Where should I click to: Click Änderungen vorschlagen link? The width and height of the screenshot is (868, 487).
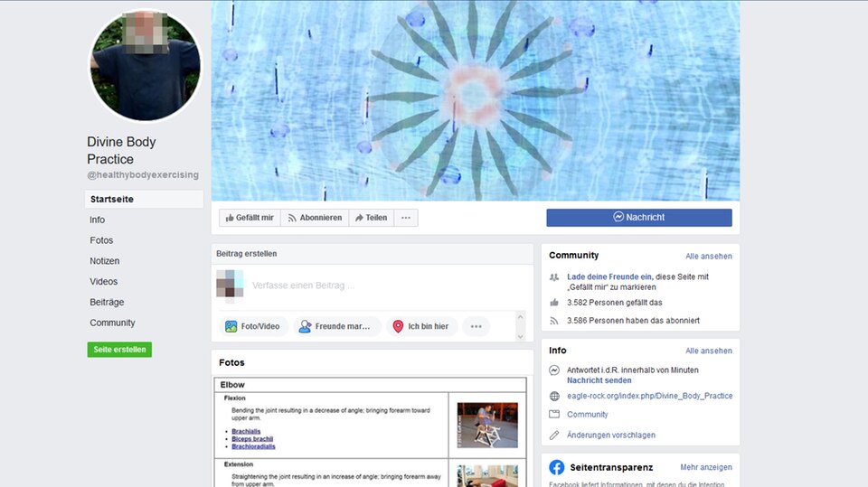click(x=611, y=435)
